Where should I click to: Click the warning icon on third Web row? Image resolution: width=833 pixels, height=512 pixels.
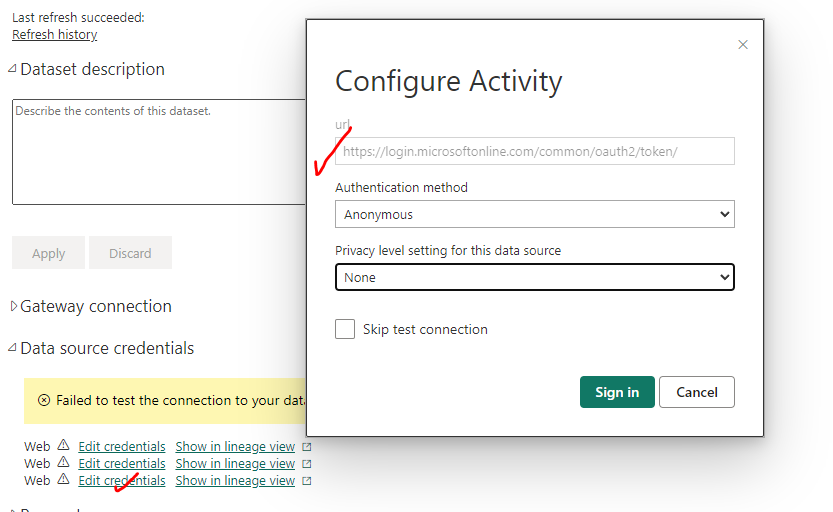(x=63, y=479)
